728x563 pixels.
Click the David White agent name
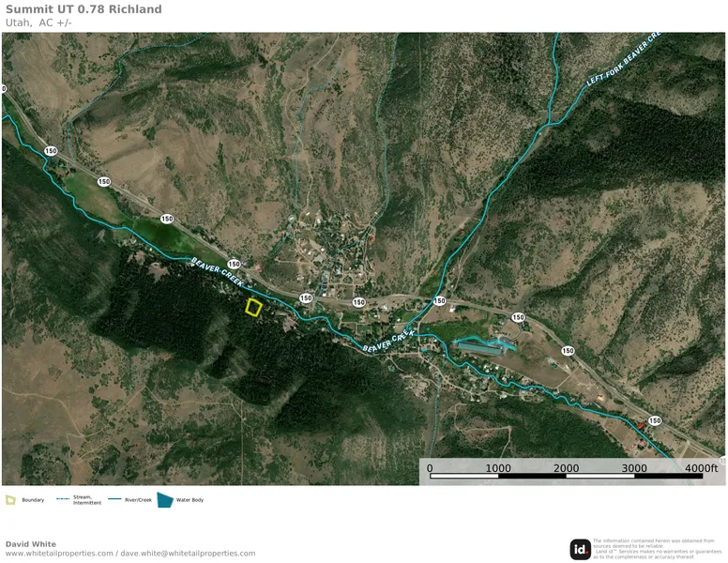pos(30,544)
